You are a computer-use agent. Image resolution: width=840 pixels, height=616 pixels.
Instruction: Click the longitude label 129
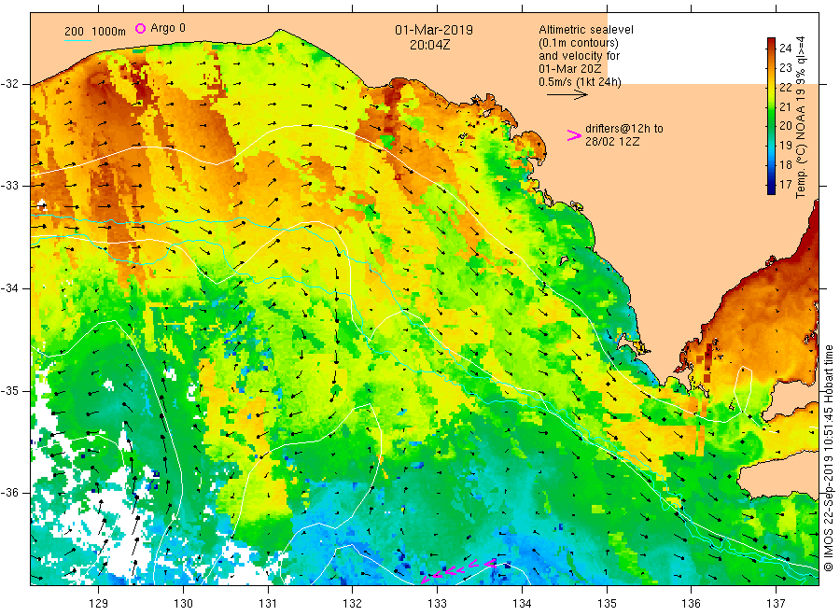point(99,604)
